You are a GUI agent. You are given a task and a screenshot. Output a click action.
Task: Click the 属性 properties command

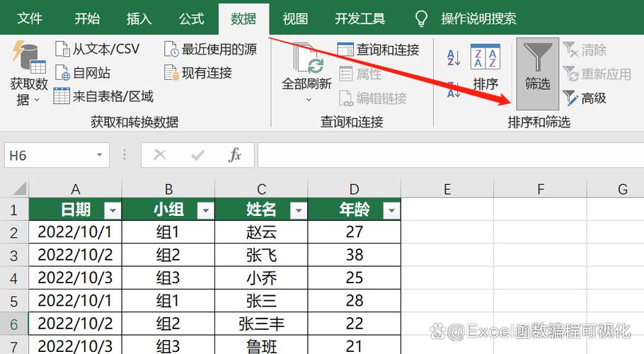coord(361,74)
